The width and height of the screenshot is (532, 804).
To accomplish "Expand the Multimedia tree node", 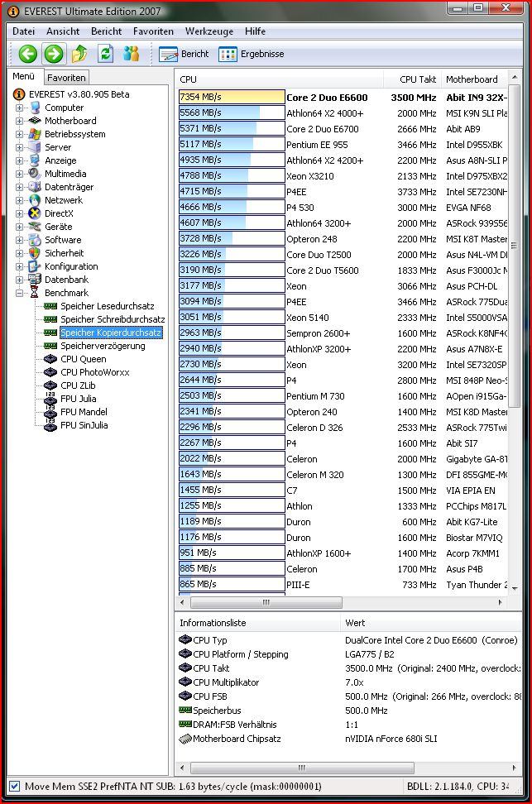I will pos(20,174).
